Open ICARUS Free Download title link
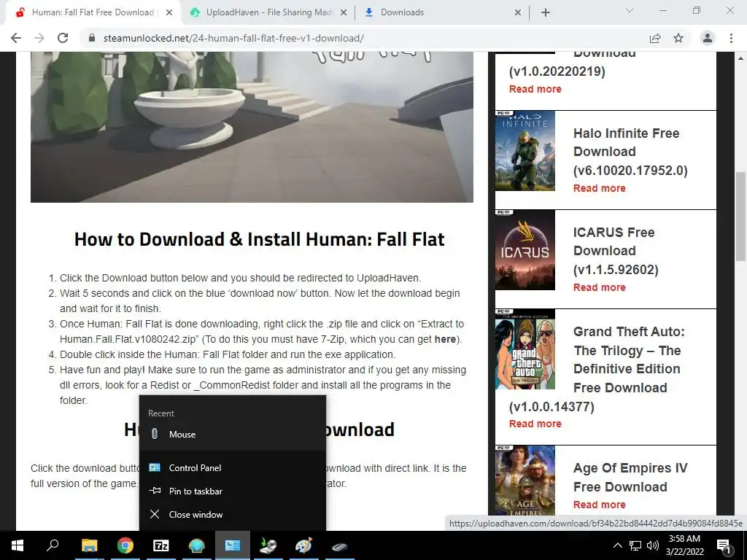The width and height of the screenshot is (747, 560). click(x=616, y=251)
